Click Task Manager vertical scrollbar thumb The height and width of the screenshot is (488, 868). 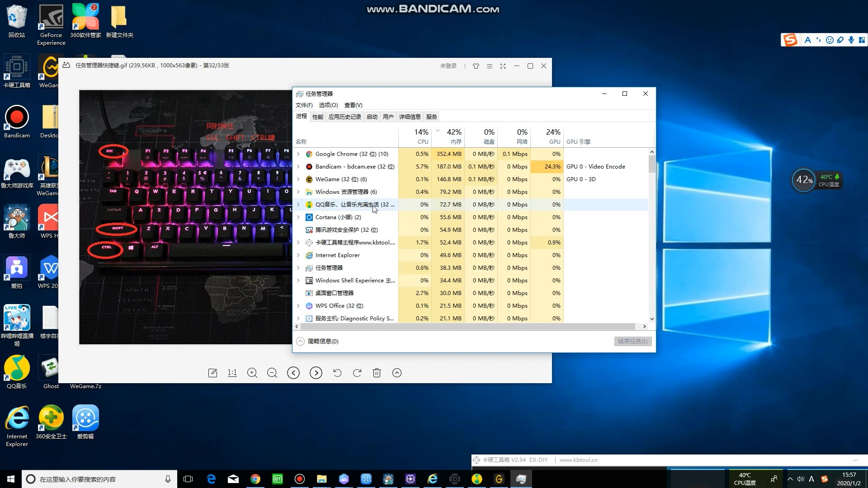(652, 164)
